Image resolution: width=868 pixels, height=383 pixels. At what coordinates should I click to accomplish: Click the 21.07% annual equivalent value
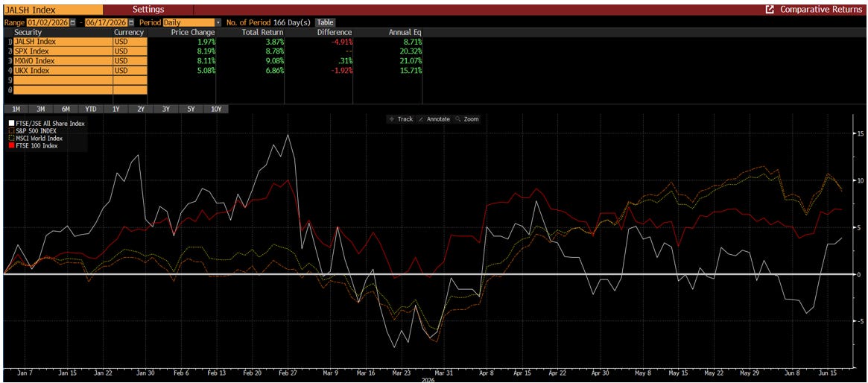(411, 61)
